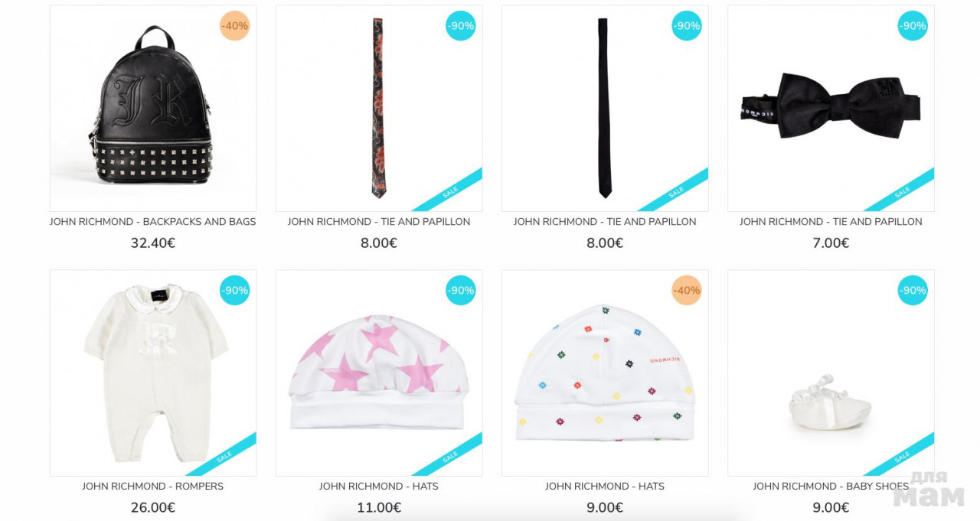Viewport: 980px width, 521px height.
Task: Open the black bow tie image
Action: 831,109
